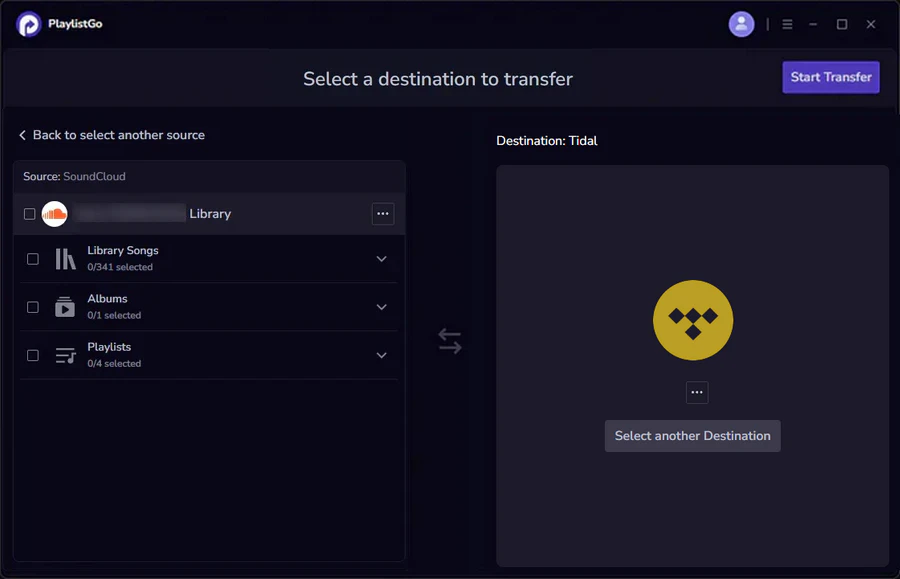Expand the Playlists section chevron

click(x=381, y=355)
